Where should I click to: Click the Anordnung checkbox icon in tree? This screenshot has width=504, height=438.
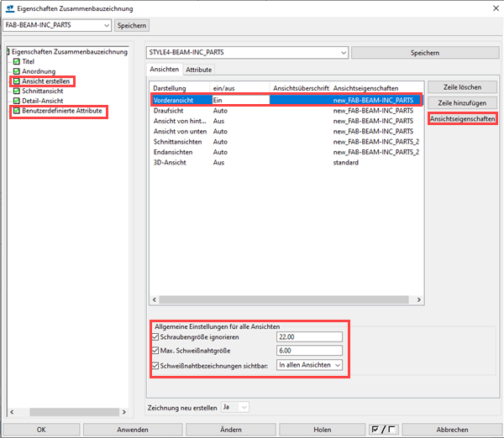pyautogui.click(x=16, y=71)
